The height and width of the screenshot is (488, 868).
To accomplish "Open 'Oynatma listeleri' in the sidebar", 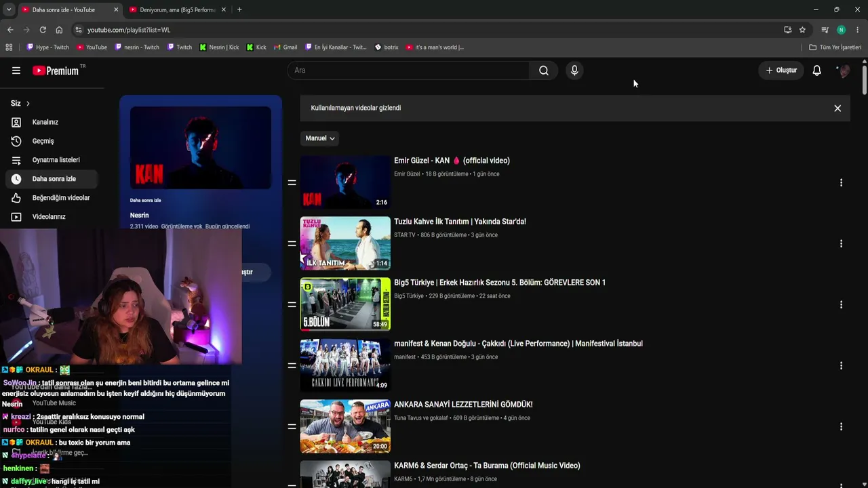I will coord(52,160).
